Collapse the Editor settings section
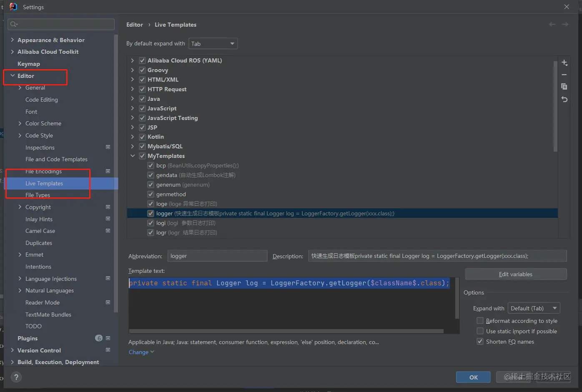Viewport: 582px width, 392px height. click(x=13, y=76)
